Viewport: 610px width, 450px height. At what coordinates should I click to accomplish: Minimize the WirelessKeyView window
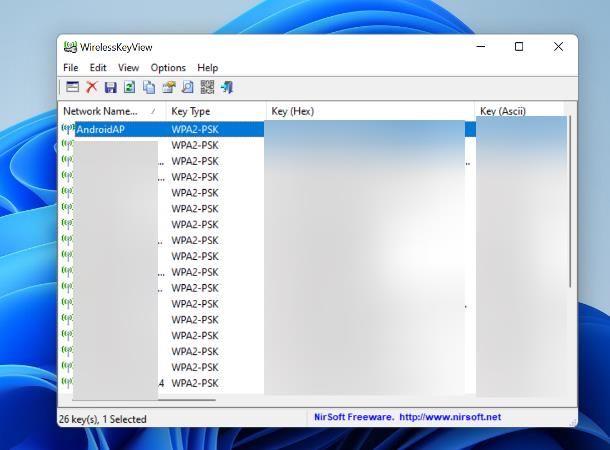click(x=481, y=47)
